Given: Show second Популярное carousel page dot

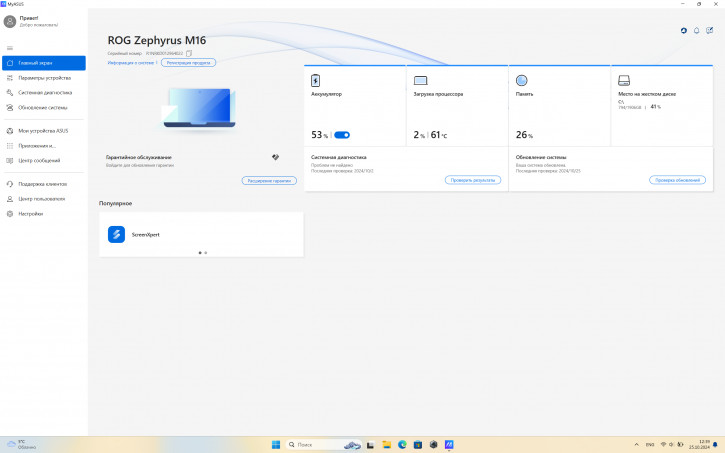Looking at the screenshot, I should coord(206,253).
